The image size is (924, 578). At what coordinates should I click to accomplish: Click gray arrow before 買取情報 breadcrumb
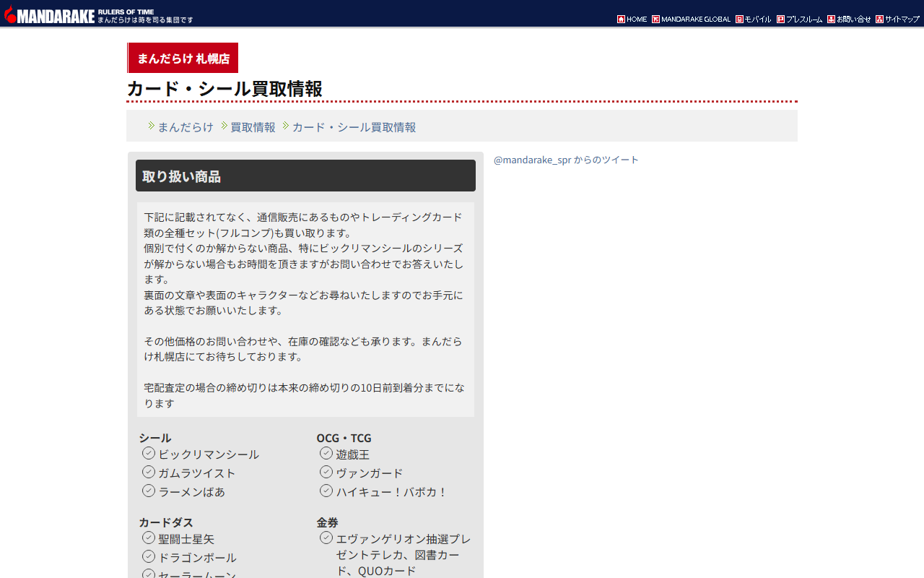coord(225,126)
